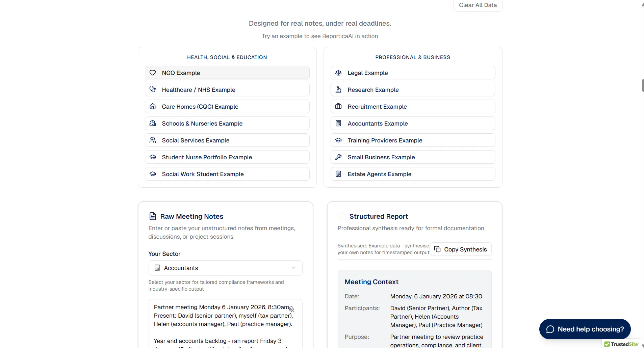Image resolution: width=644 pixels, height=348 pixels.
Task: Click the Participants label in Meeting Context
Action: 362,308
